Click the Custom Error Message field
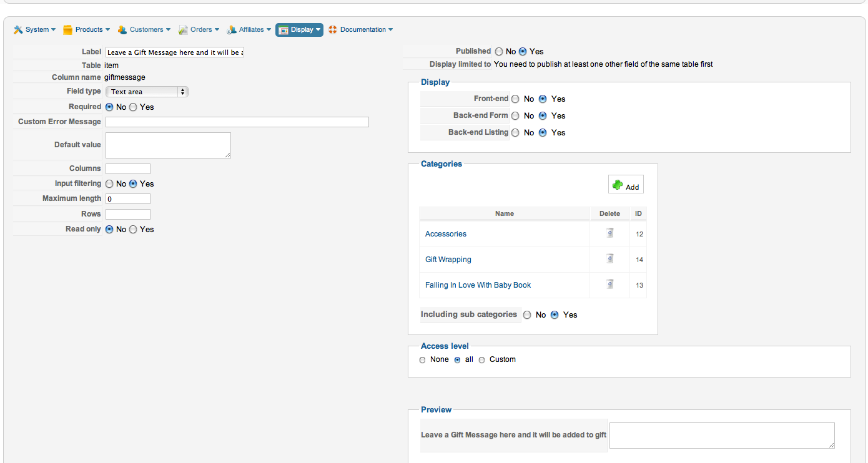 [x=237, y=122]
